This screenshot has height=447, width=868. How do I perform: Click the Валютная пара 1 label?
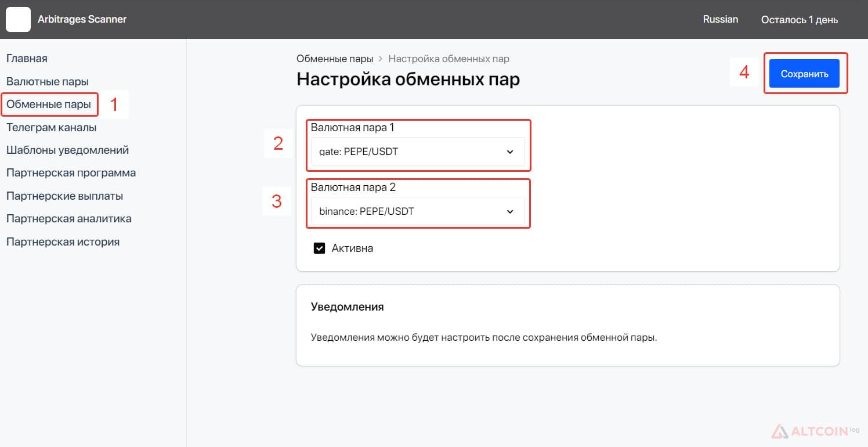point(353,127)
